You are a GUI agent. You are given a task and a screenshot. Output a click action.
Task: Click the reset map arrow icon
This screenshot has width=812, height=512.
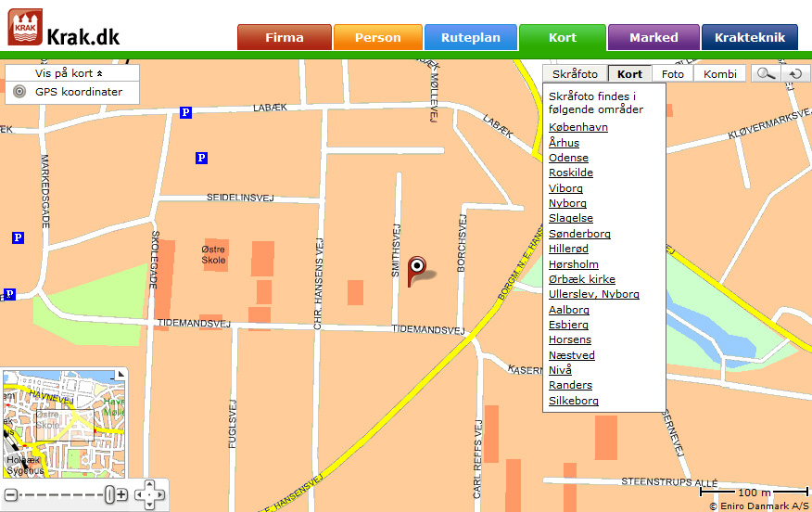pyautogui.click(x=795, y=73)
